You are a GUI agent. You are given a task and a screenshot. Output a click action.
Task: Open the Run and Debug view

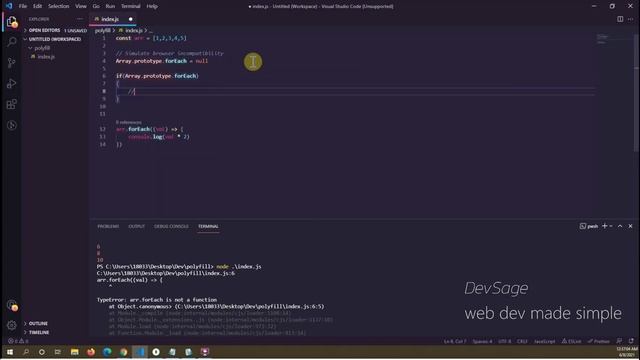[x=12, y=83]
